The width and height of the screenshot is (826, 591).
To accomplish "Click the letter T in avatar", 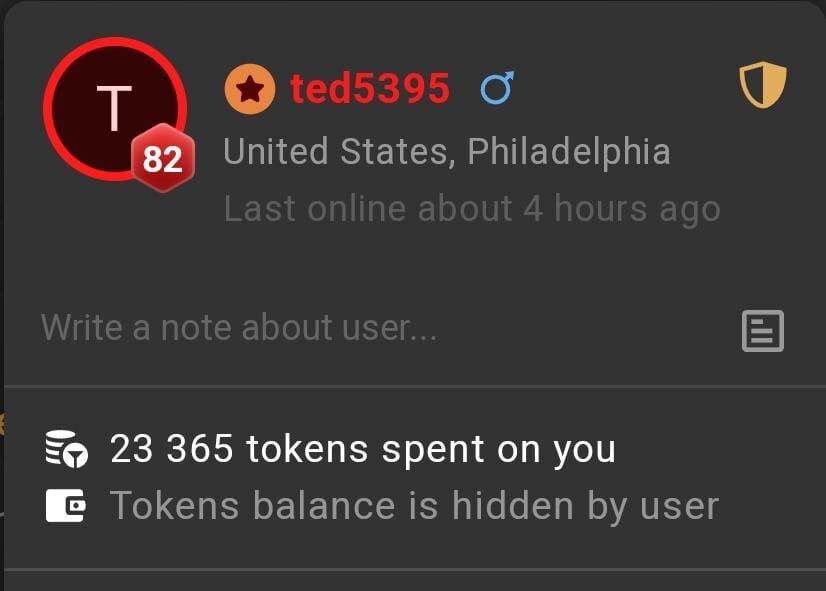I will pos(114,108).
